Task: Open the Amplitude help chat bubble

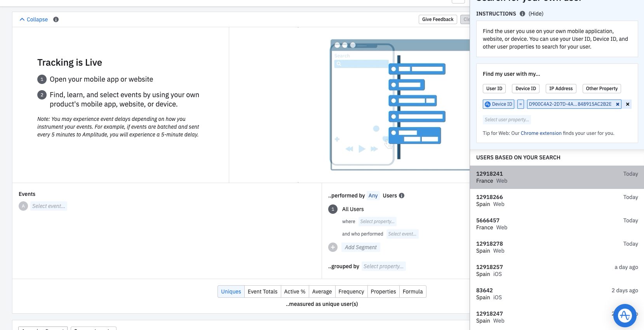Action: pos(625,316)
